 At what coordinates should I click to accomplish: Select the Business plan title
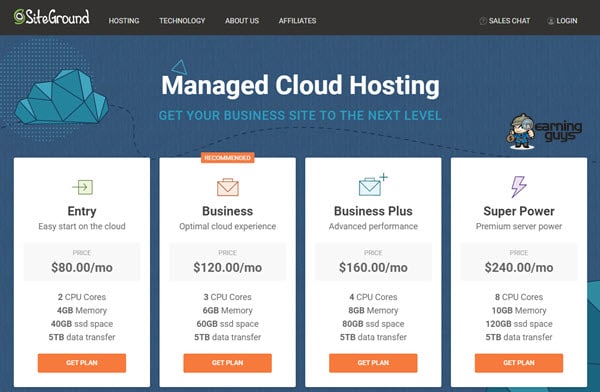[x=228, y=211]
